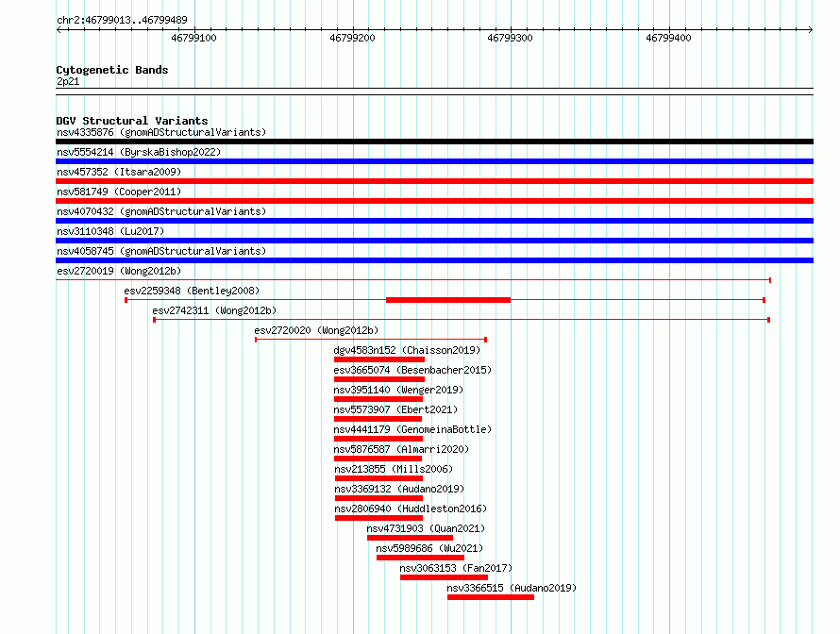
Task: Click the blue nsv4070432 variant bar
Action: tap(434, 221)
